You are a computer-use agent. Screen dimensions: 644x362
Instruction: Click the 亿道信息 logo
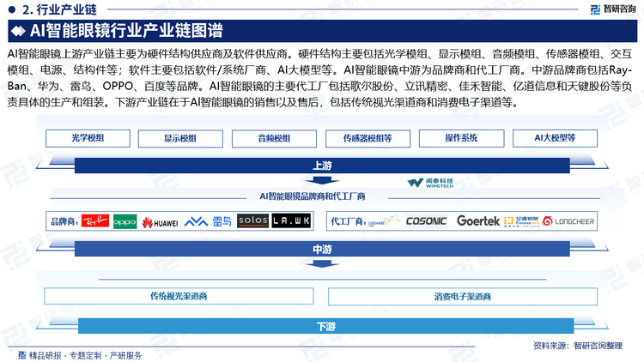coord(521,221)
